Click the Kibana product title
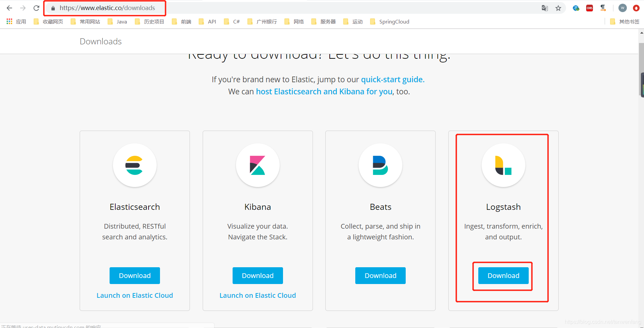This screenshot has width=644, height=328. pyautogui.click(x=258, y=207)
